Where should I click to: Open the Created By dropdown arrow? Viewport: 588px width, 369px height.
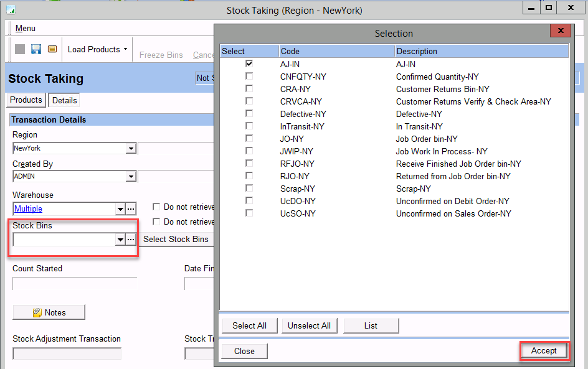[131, 177]
